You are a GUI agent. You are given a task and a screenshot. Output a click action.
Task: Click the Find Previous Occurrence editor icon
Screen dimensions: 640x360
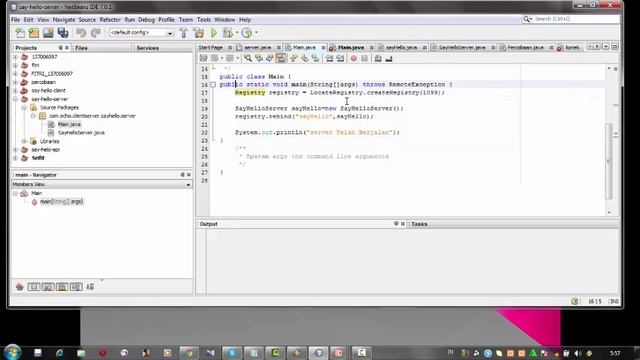tap(259, 58)
